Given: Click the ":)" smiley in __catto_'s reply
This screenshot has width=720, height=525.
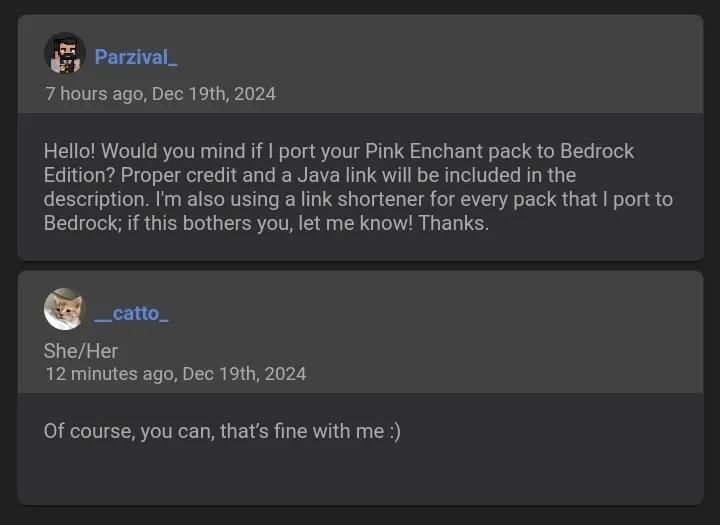Looking at the screenshot, I should pyautogui.click(x=395, y=432).
